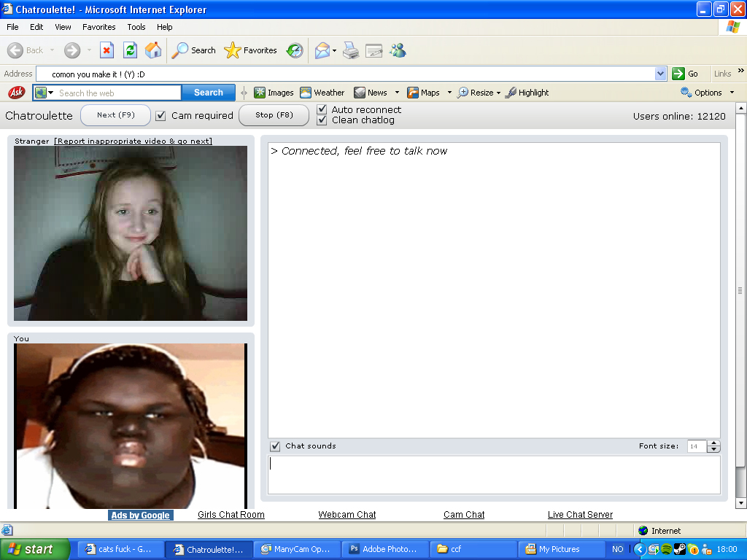Show hidden tray icons arrow
The height and width of the screenshot is (560, 747).
tap(640, 550)
